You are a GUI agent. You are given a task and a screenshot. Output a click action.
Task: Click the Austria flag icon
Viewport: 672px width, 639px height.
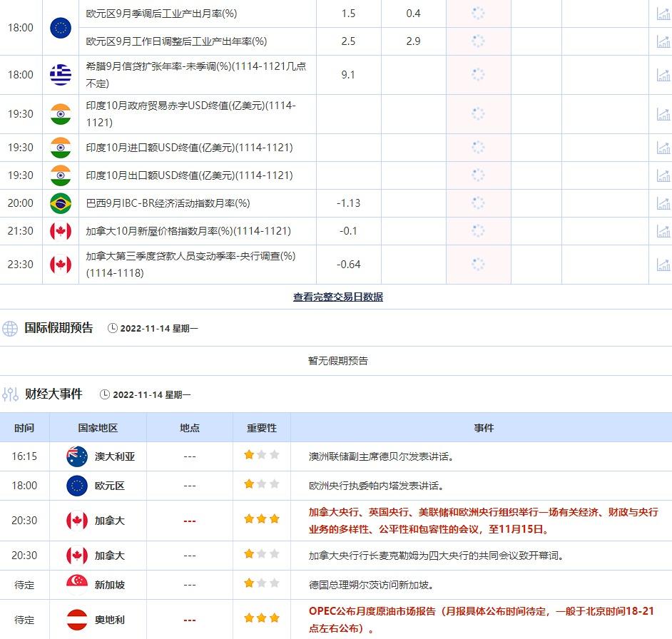76,620
